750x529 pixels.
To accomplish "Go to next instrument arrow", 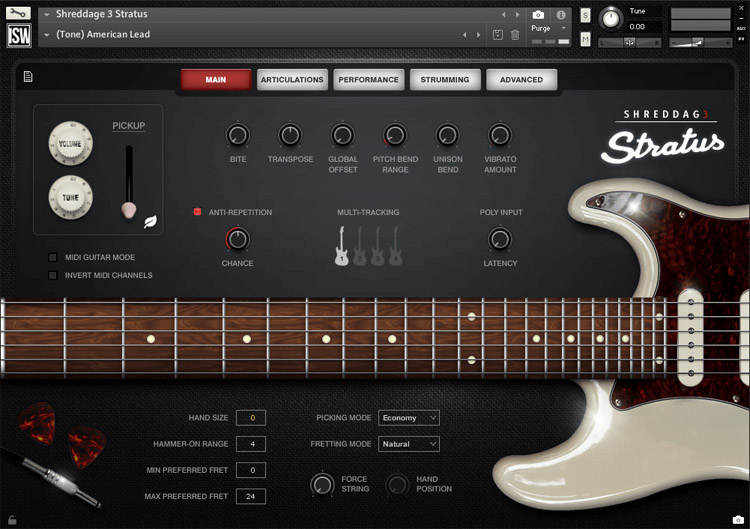I will click(x=517, y=15).
